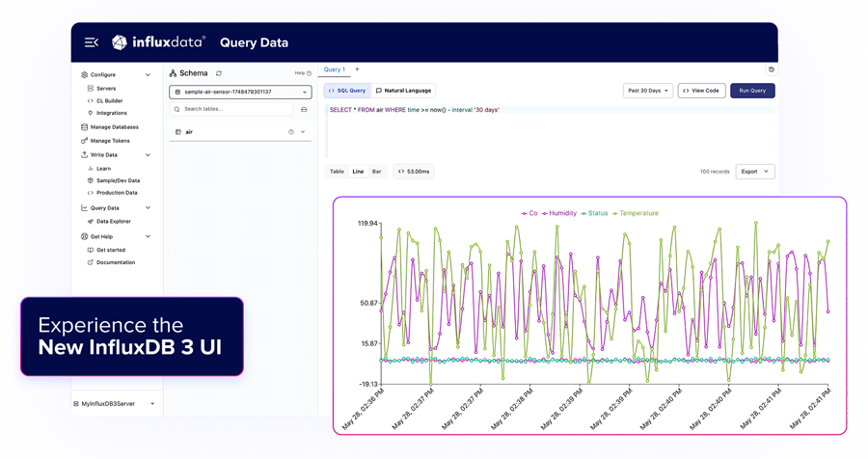Click the air table icon
Image resolution: width=868 pixels, height=459 pixels.
pyautogui.click(x=177, y=132)
